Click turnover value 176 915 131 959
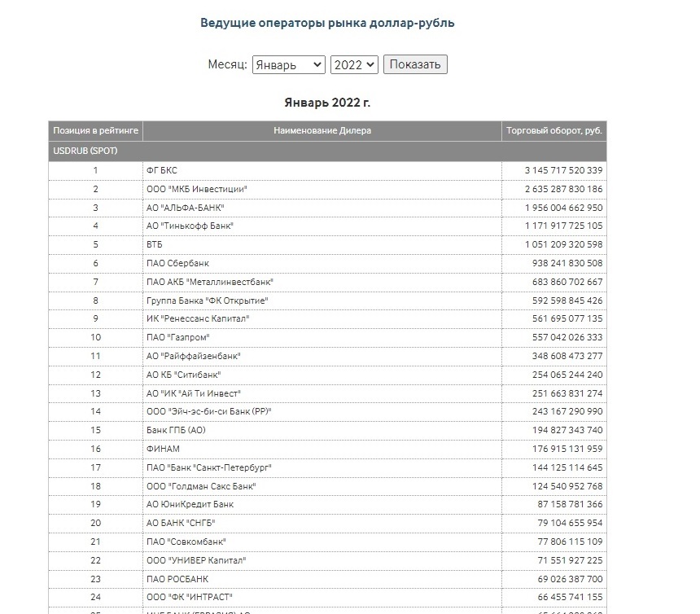The width and height of the screenshot is (700, 614). click(x=567, y=450)
